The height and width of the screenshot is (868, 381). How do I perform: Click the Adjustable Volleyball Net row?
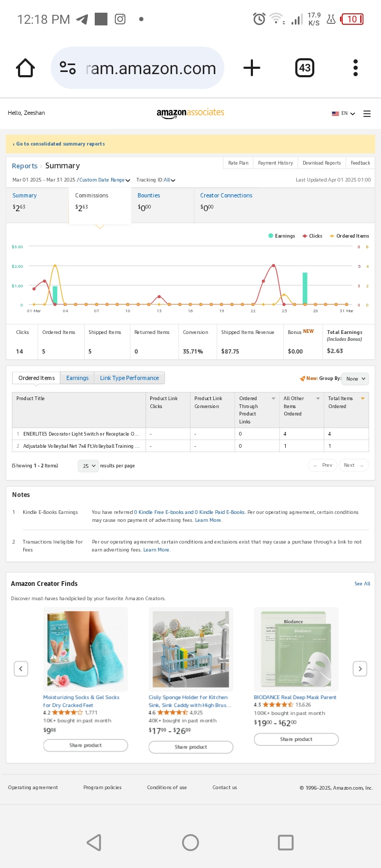coord(190,446)
